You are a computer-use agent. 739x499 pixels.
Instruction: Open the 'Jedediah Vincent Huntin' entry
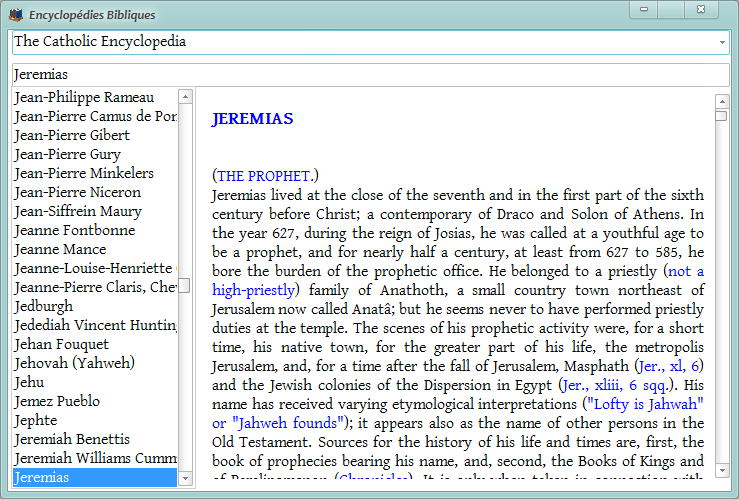(x=96, y=325)
